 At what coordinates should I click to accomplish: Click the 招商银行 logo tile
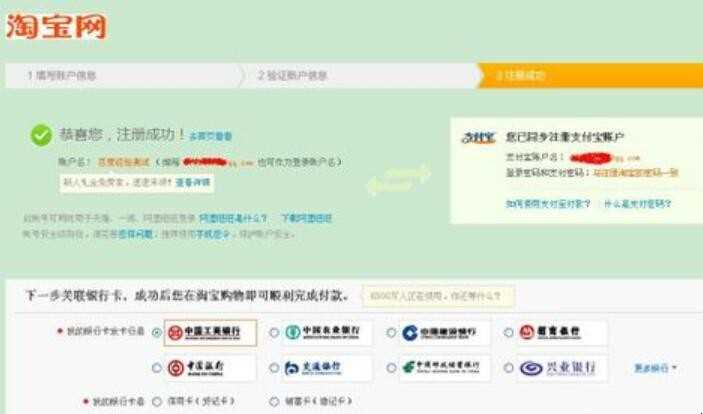pos(562,332)
